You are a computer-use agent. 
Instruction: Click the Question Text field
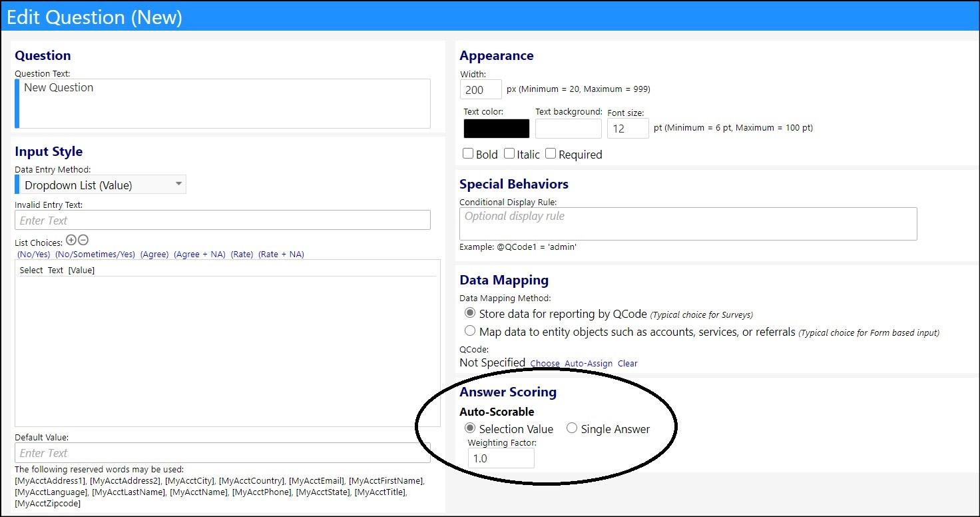[x=222, y=103]
